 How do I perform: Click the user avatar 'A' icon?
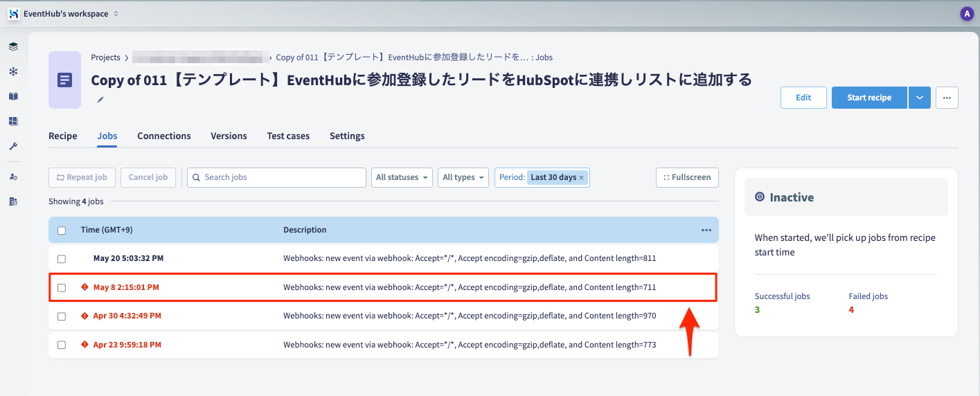click(x=967, y=14)
